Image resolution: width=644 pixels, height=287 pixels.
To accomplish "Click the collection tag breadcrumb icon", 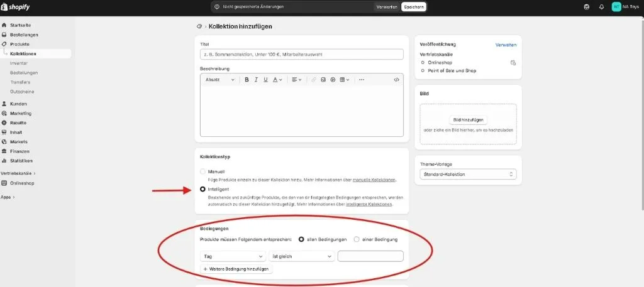I will click(199, 26).
